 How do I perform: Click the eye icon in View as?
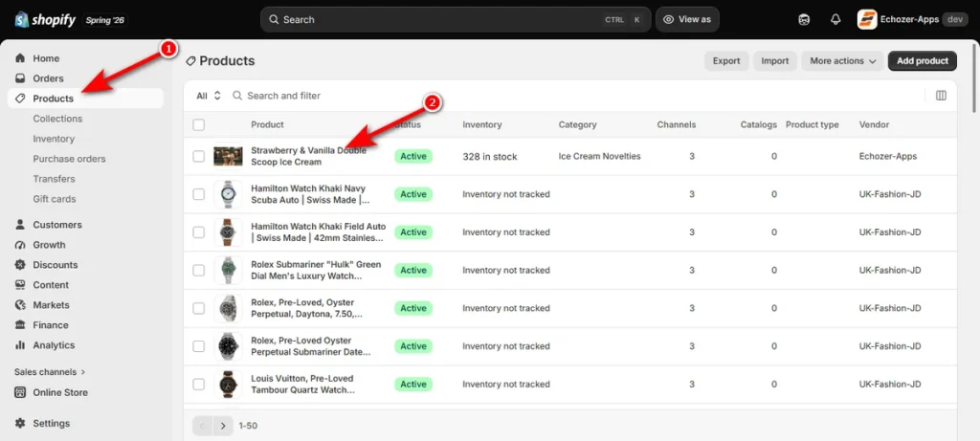tap(668, 19)
